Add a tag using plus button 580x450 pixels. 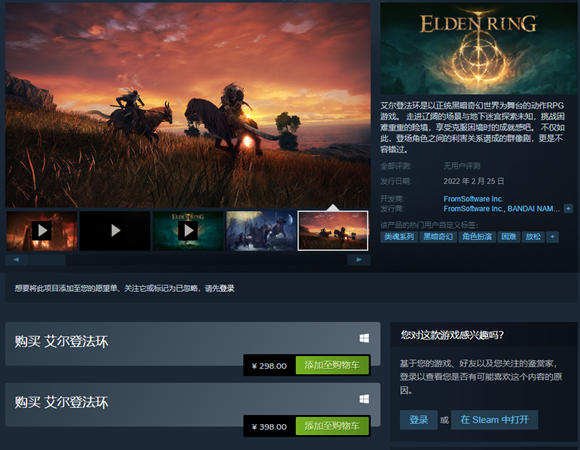click(553, 237)
